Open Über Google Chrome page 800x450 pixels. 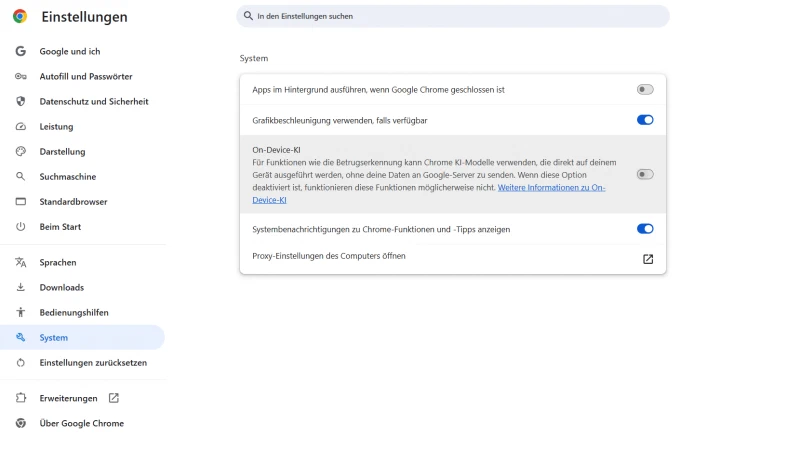83,422
